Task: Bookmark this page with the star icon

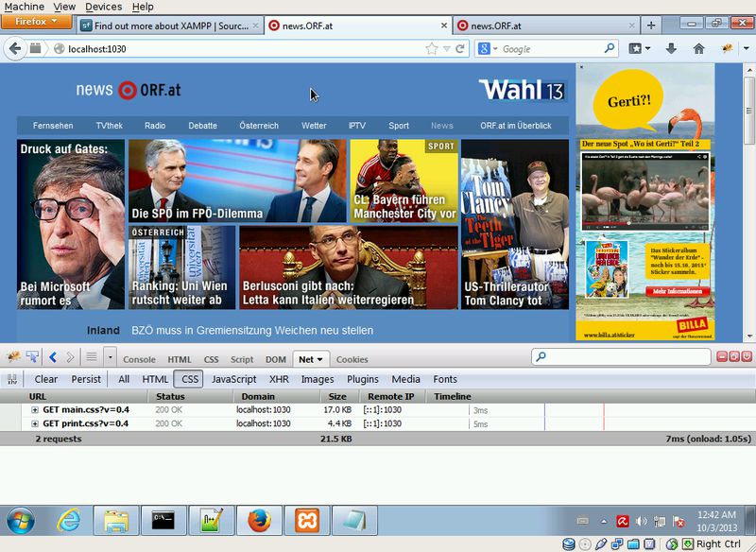Action: pos(432,48)
